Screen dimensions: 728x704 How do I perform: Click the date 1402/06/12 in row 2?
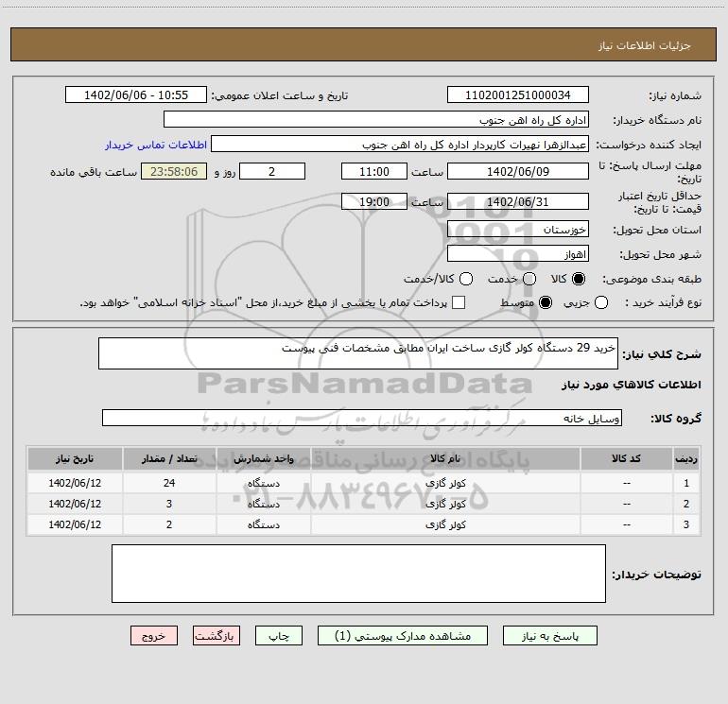pyautogui.click(x=75, y=504)
